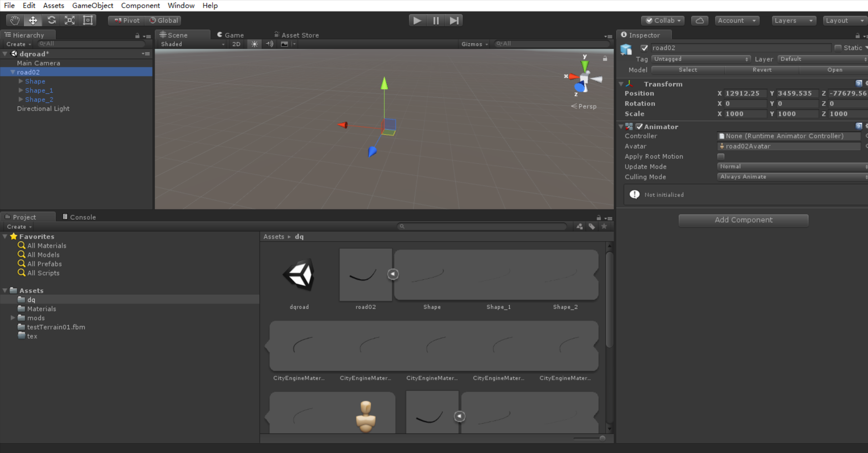Select the Move tool
Image resolution: width=868 pixels, height=453 pixels.
(x=33, y=20)
